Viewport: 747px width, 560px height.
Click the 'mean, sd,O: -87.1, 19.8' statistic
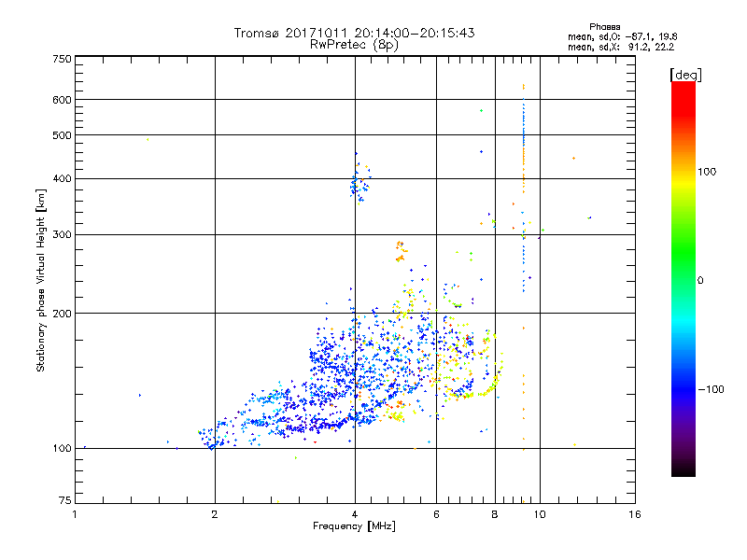[622, 36]
